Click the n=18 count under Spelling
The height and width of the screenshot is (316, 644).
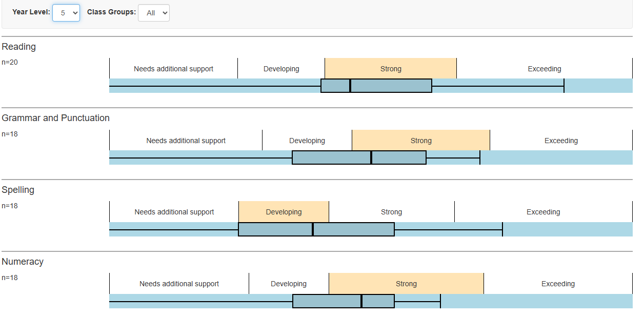(10, 206)
